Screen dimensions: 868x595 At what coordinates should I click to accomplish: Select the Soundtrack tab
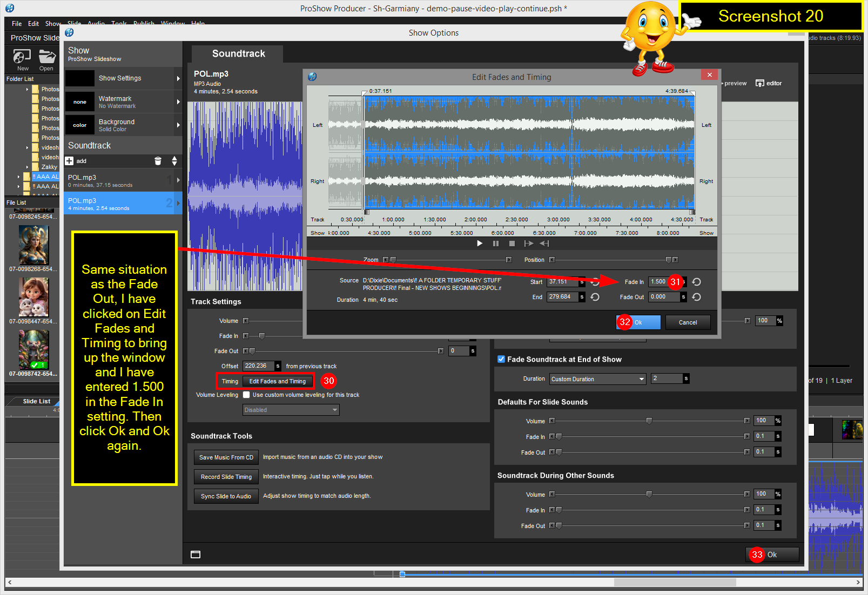click(238, 53)
